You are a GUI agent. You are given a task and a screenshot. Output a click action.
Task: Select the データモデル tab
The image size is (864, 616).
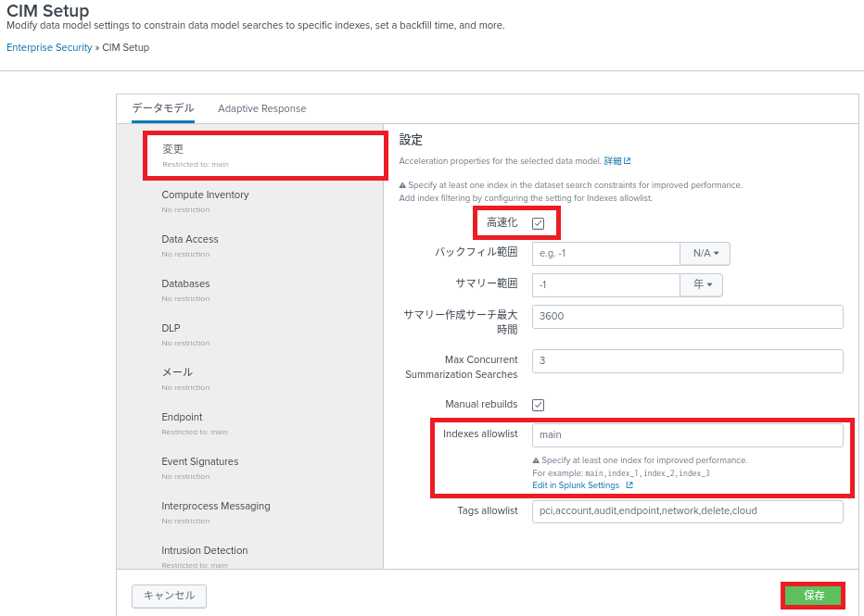pos(163,108)
